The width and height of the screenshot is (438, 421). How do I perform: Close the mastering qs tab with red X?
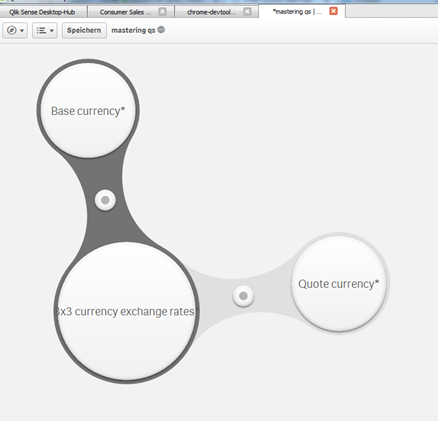pos(333,11)
